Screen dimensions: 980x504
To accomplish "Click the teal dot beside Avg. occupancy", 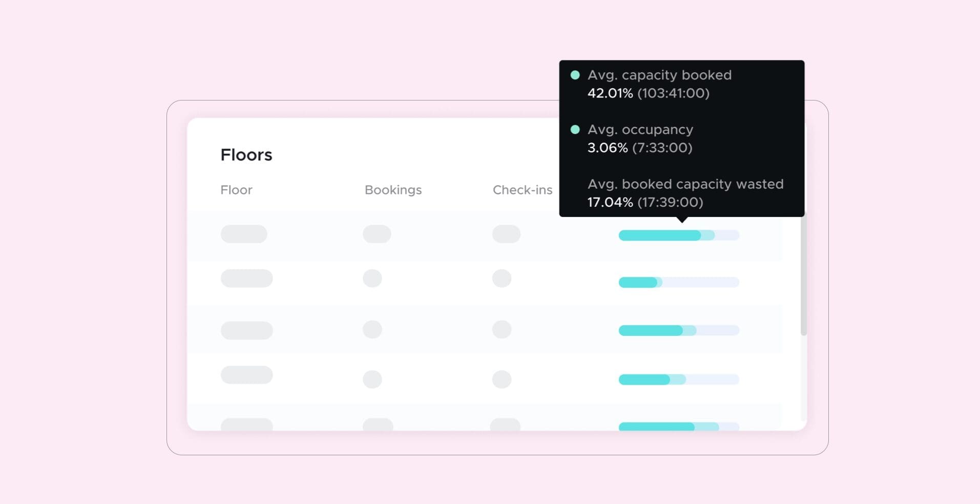I will [575, 130].
